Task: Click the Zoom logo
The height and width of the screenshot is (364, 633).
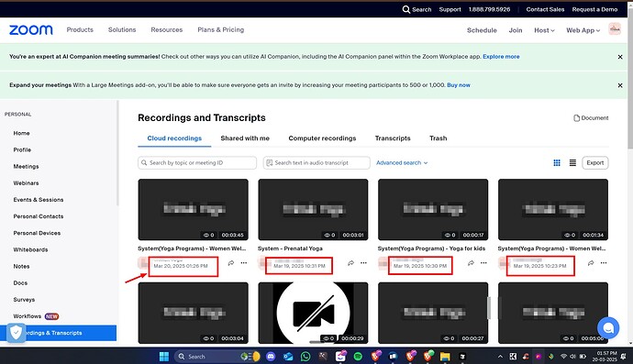Action: coord(30,30)
